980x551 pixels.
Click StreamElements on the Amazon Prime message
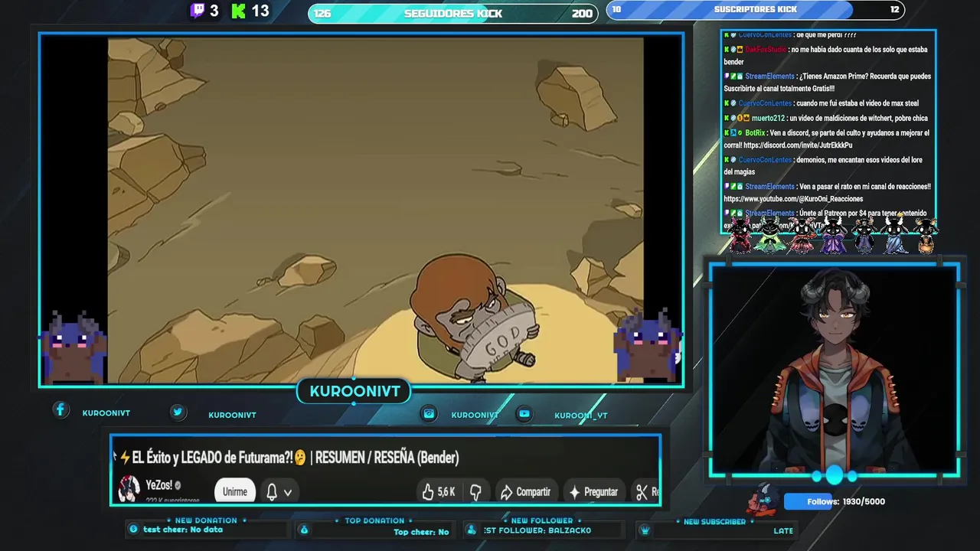point(769,77)
